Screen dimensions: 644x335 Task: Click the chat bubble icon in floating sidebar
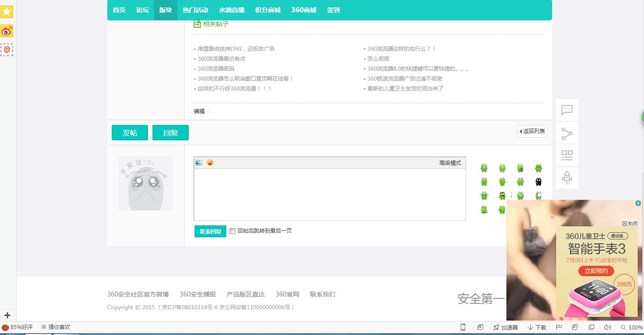567,110
